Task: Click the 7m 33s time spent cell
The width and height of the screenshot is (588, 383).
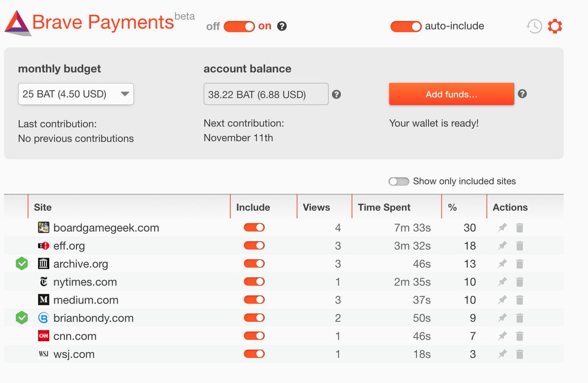Action: coord(413,228)
